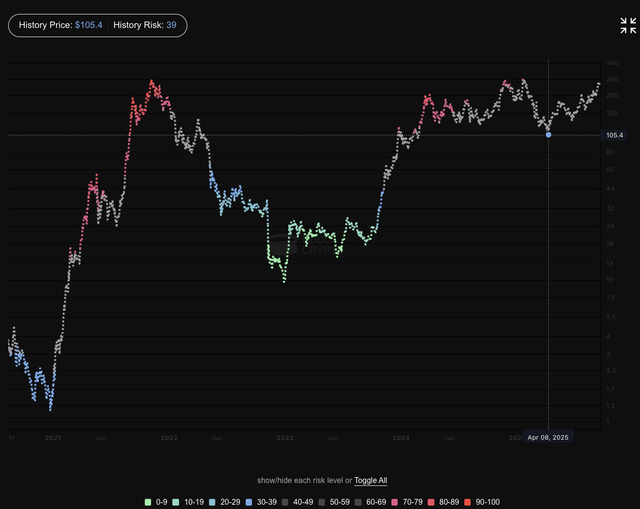
Task: Click the 2023 label on time axis
Action: pyautogui.click(x=285, y=438)
